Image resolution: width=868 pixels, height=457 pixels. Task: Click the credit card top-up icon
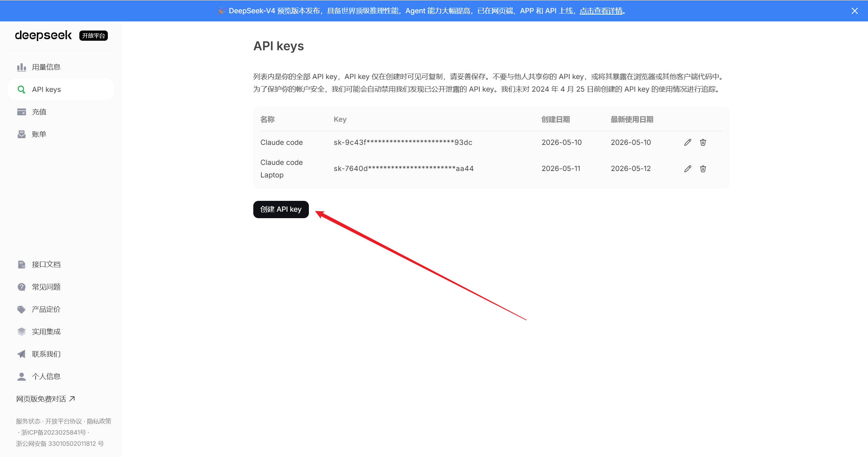pos(21,112)
